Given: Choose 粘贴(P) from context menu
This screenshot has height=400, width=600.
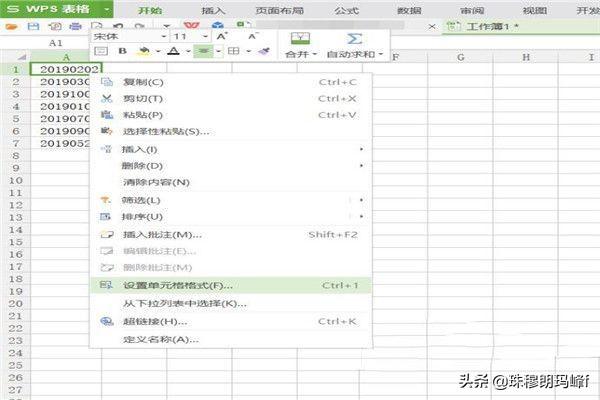Looking at the screenshot, I should tap(231, 115).
